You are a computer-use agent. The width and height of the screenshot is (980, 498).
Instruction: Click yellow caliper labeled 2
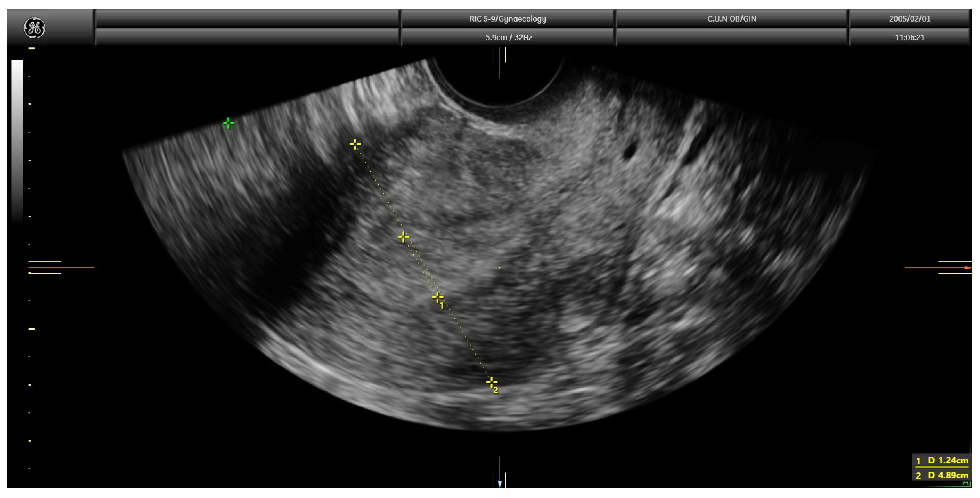click(491, 382)
